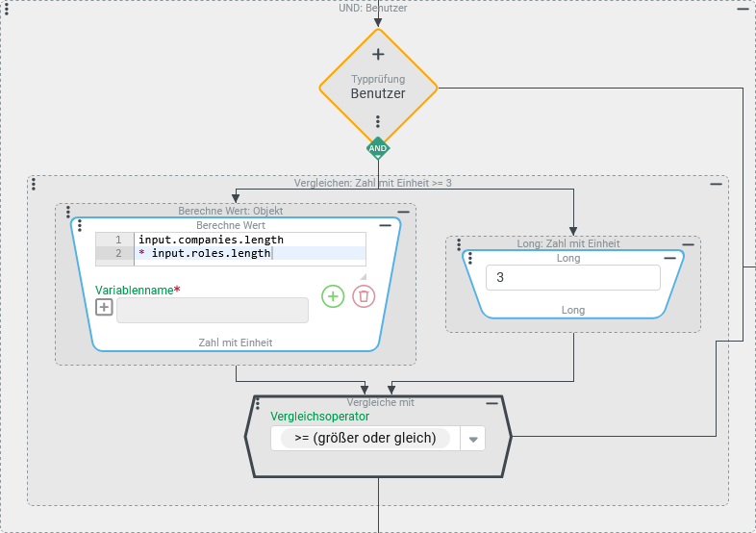Click the Variablenname text input field
Screen dimensions: 756x533
point(213,310)
